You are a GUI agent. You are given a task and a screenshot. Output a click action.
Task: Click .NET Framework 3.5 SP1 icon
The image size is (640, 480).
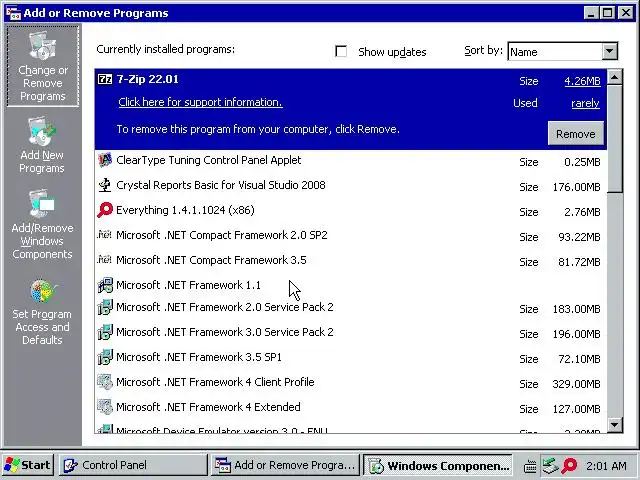[x=105, y=357]
